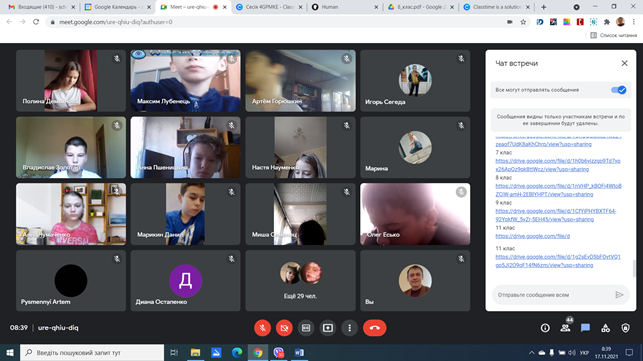
Task: Show hidden tray icons chevron
Action: pyautogui.click(x=531, y=353)
